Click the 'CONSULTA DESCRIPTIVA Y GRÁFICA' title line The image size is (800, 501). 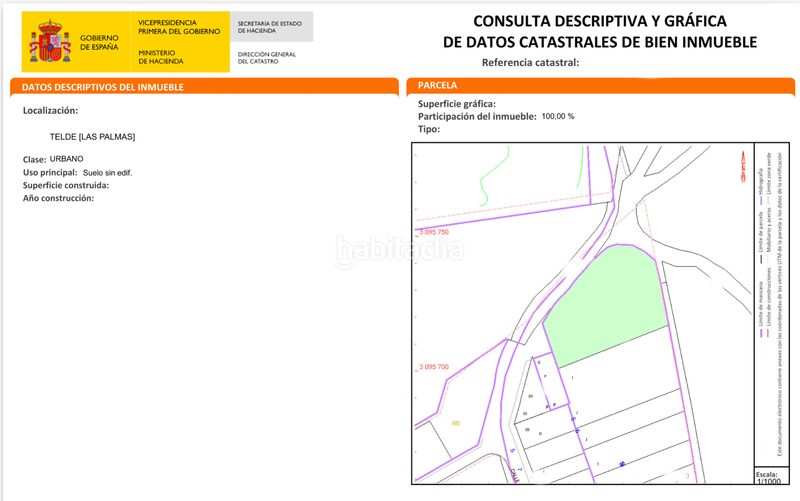(600, 21)
